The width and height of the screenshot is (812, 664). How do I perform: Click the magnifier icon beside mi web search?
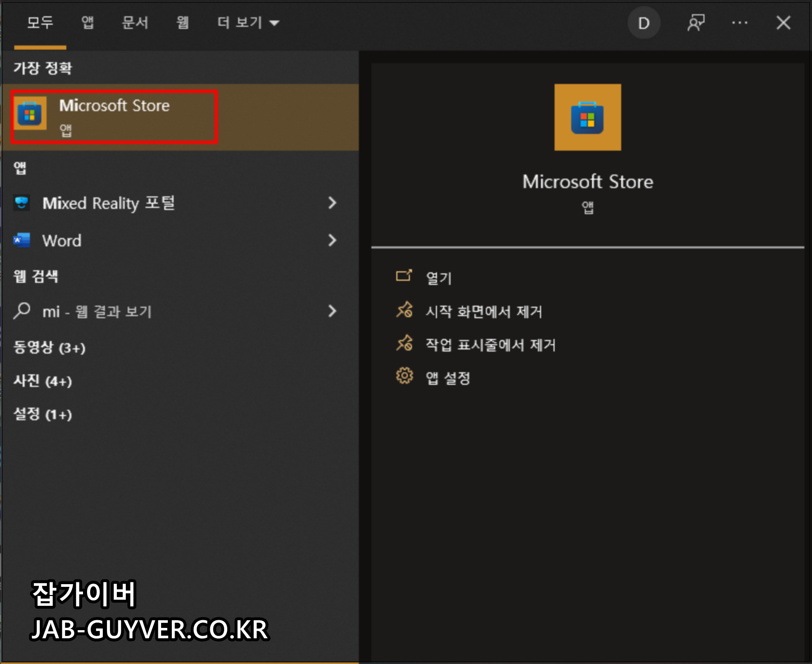tap(22, 311)
